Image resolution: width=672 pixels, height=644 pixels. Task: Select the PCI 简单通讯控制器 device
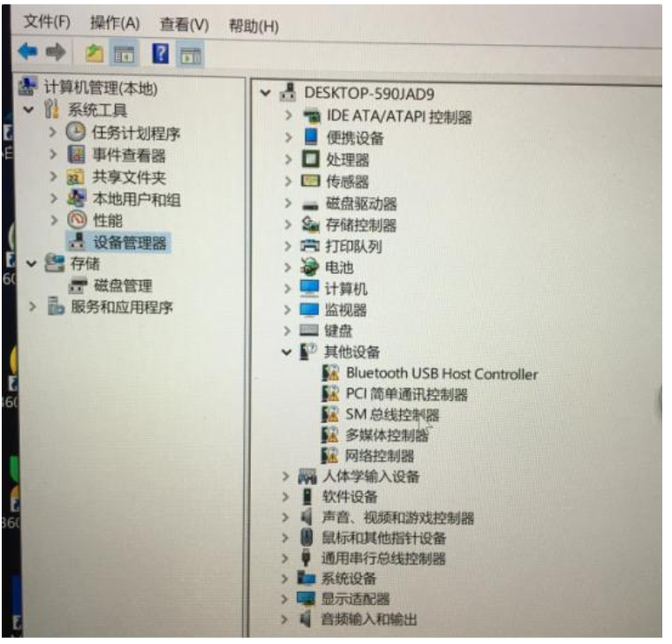(x=406, y=394)
